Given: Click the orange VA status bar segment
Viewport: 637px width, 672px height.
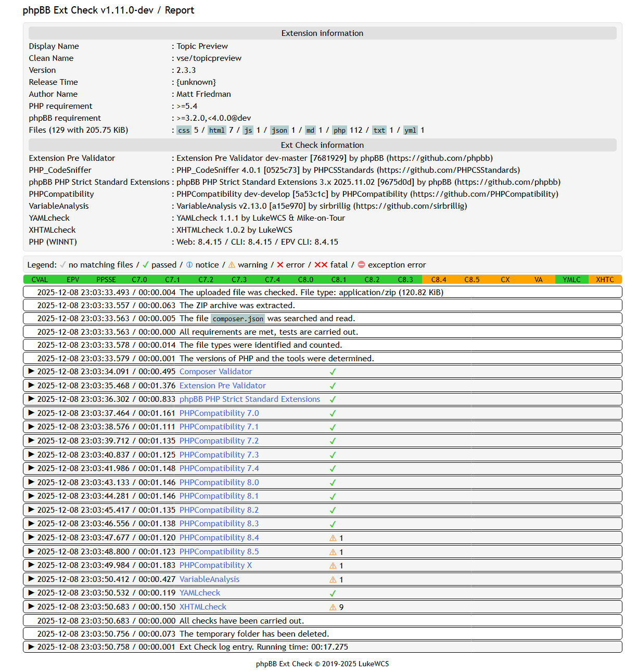Looking at the screenshot, I should [538, 280].
